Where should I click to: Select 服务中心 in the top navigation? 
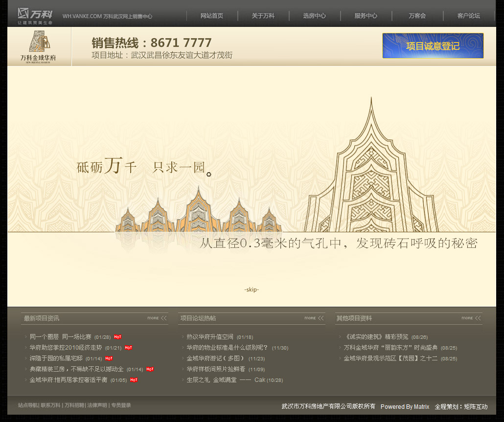click(366, 16)
